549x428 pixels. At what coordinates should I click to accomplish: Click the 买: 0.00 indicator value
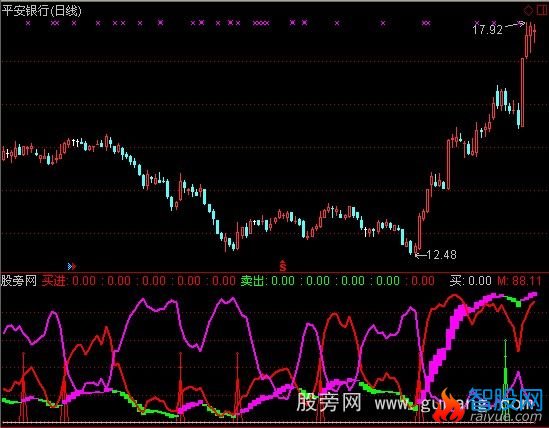point(471,281)
